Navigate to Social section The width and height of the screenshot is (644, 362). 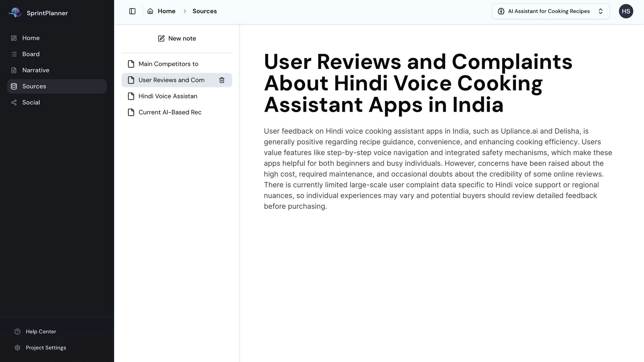31,103
